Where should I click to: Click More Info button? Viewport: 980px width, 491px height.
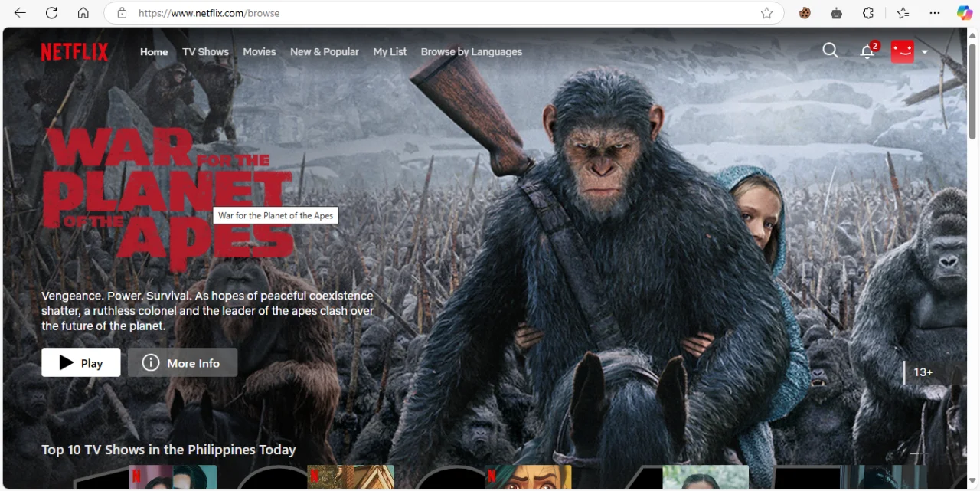183,362
